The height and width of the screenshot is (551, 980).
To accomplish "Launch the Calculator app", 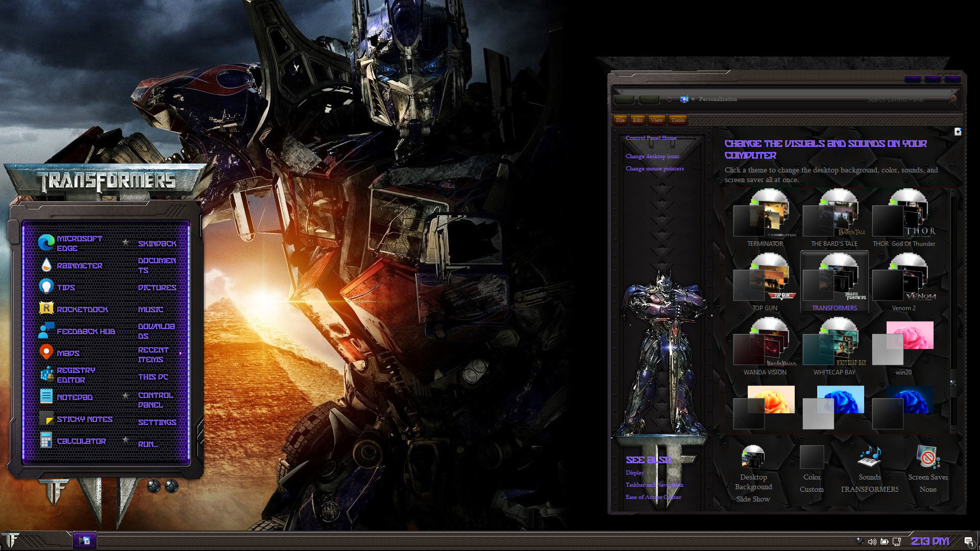I will 81,441.
